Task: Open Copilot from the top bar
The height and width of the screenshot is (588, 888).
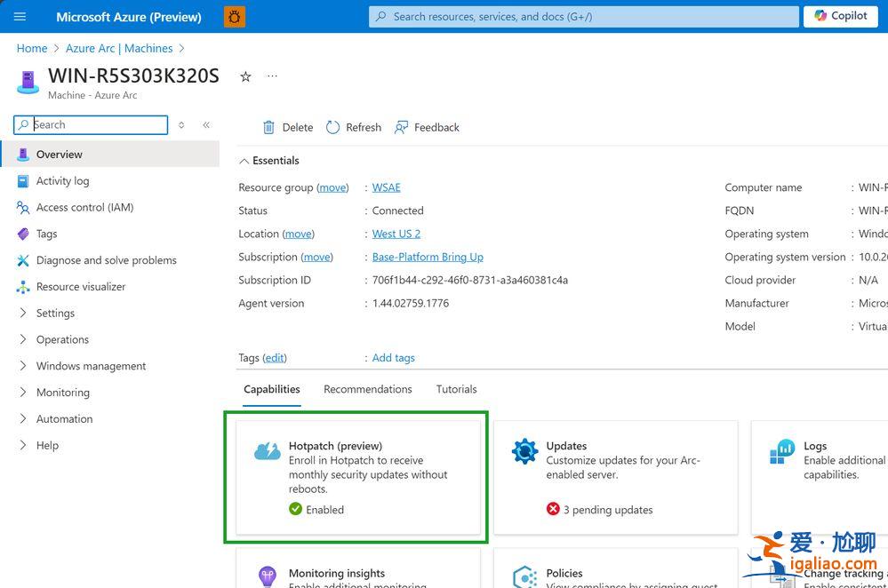Action: [839, 16]
